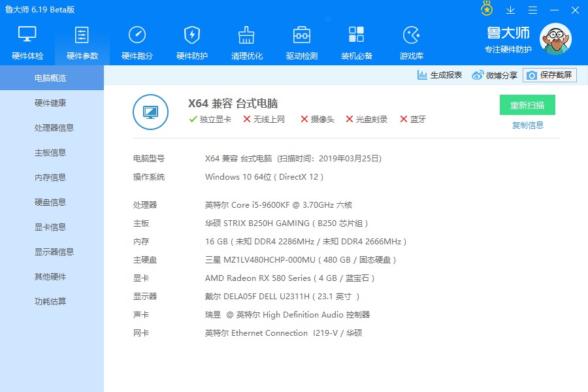Click the 生成报表 report icon
The image size is (588, 392).
[x=442, y=74]
